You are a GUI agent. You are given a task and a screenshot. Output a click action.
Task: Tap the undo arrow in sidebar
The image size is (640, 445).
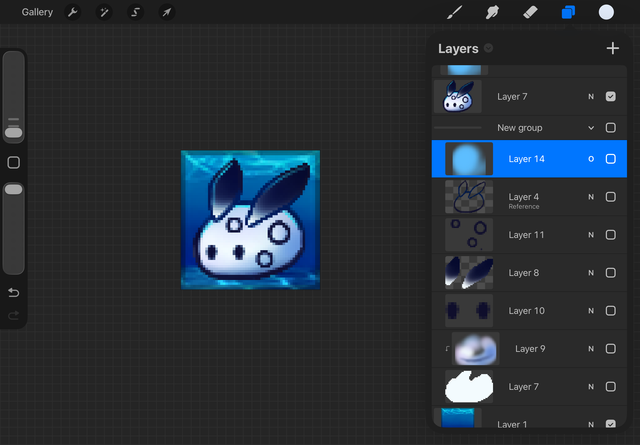pos(13,292)
